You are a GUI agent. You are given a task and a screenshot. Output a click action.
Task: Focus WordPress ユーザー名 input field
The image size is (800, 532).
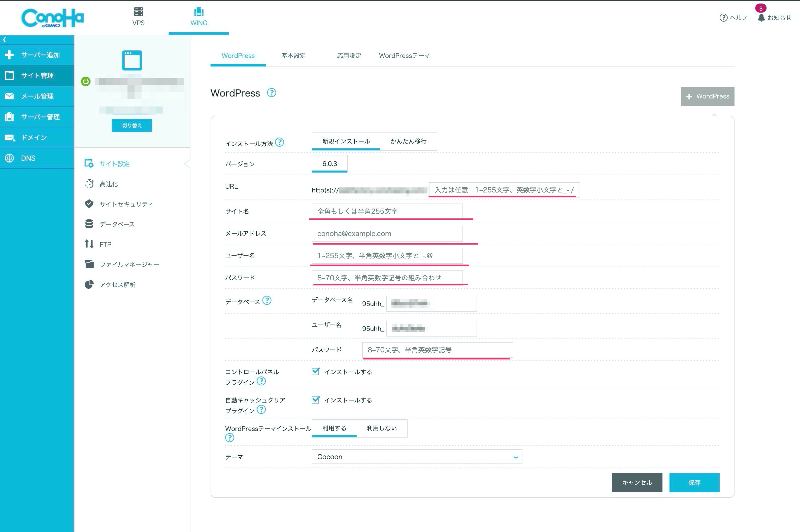pyautogui.click(x=387, y=256)
